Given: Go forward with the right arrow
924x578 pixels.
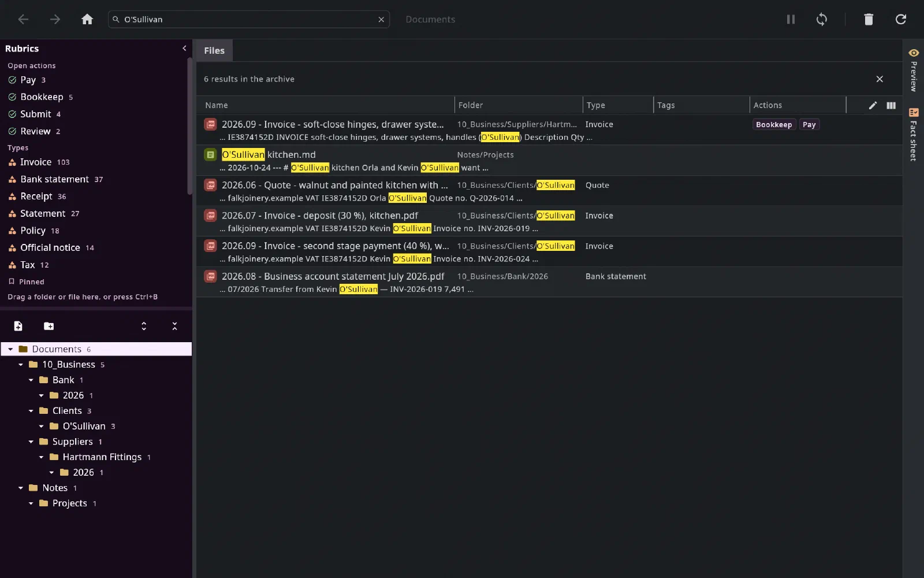Looking at the screenshot, I should pyautogui.click(x=55, y=20).
